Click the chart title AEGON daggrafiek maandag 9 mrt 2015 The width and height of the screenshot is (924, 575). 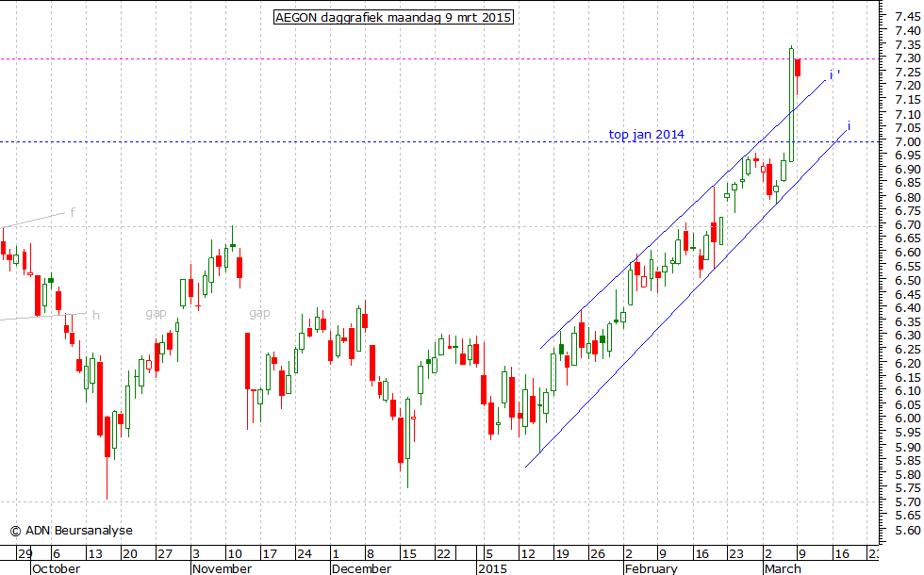coord(394,17)
